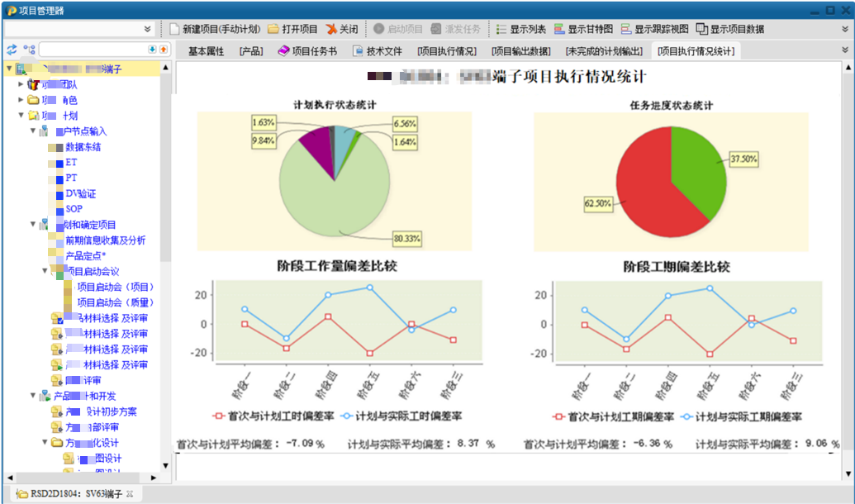
Task: Expand the tab bar overflow chevron
Action: 844,50
